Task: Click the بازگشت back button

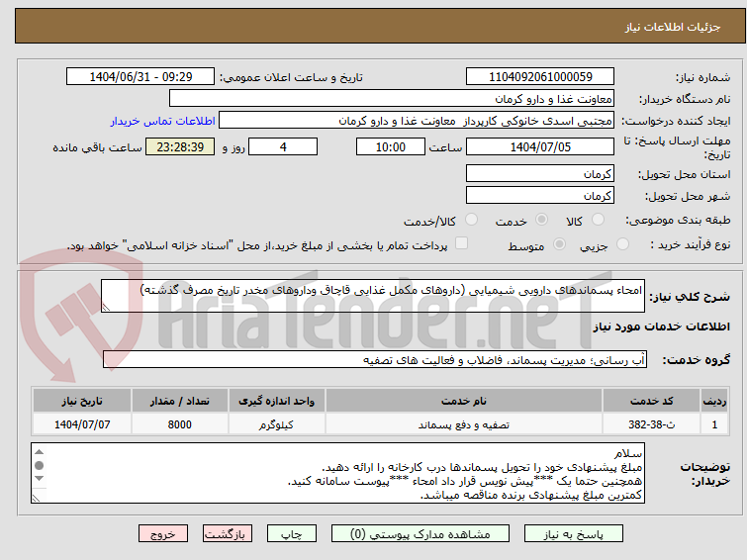Action: 228,534
